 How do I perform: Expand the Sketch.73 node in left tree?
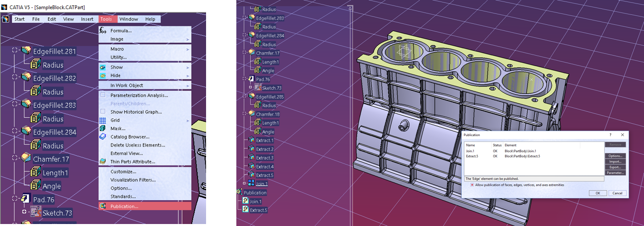pos(24,212)
